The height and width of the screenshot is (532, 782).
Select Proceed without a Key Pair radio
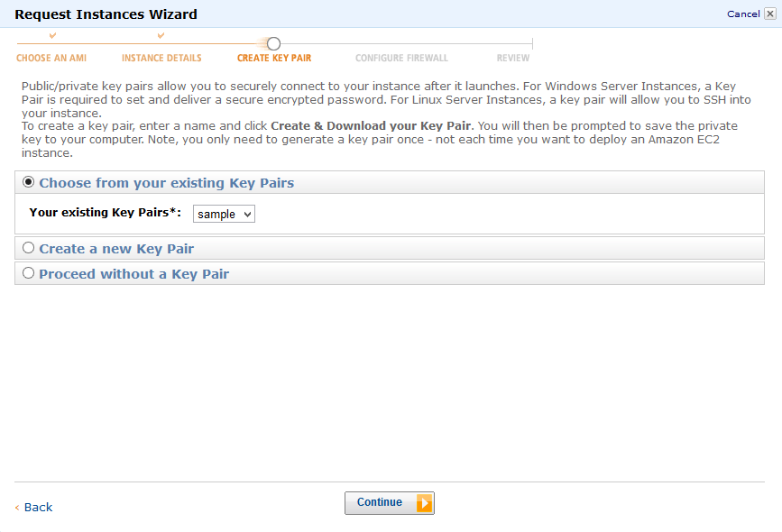coord(29,273)
